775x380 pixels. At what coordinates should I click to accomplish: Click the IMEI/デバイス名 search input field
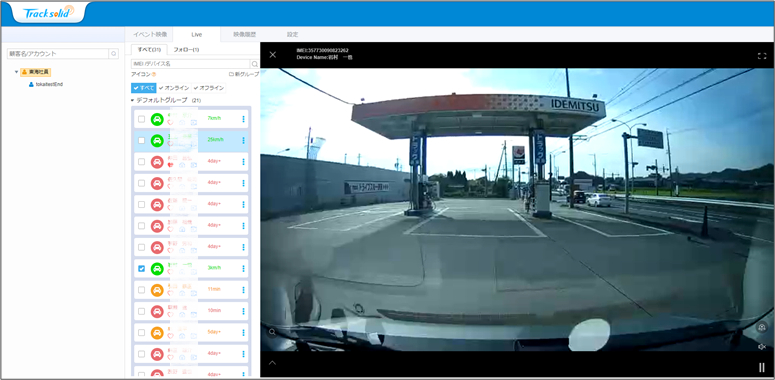pos(191,64)
